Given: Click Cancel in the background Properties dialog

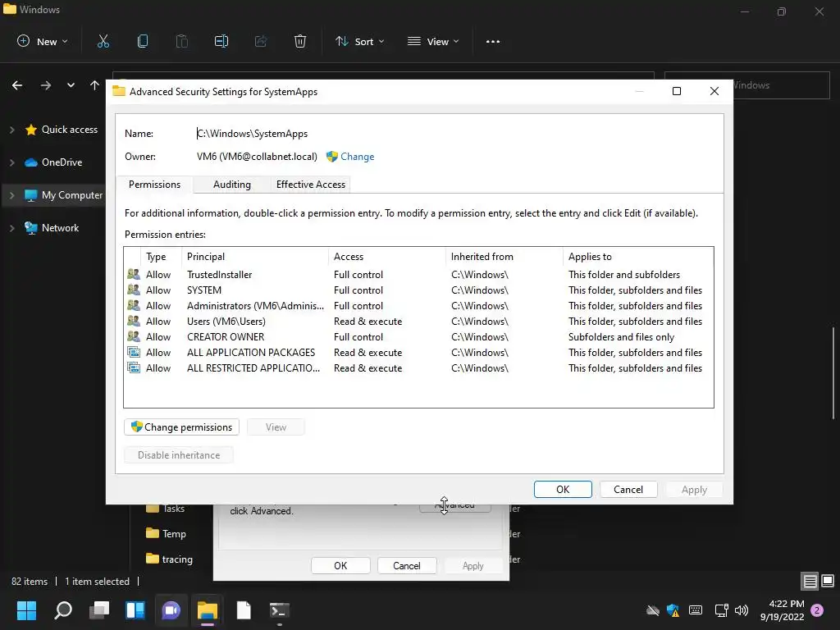Looking at the screenshot, I should coord(407,566).
